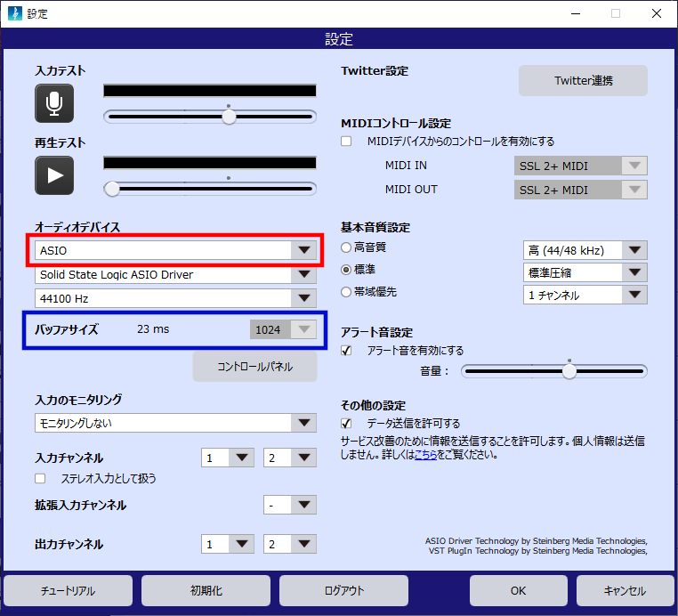
Task: Enable control from MIDI devices checkbox
Action: (x=346, y=142)
